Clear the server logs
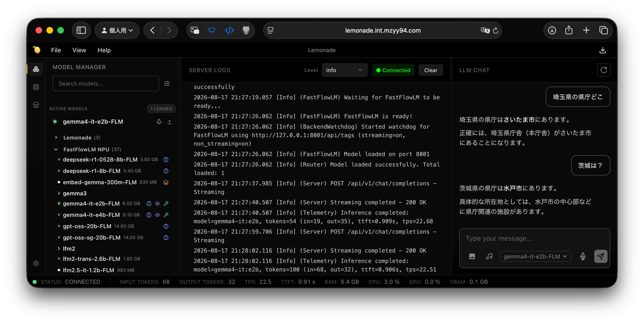Screen dimensions: 644x323 point(430,70)
